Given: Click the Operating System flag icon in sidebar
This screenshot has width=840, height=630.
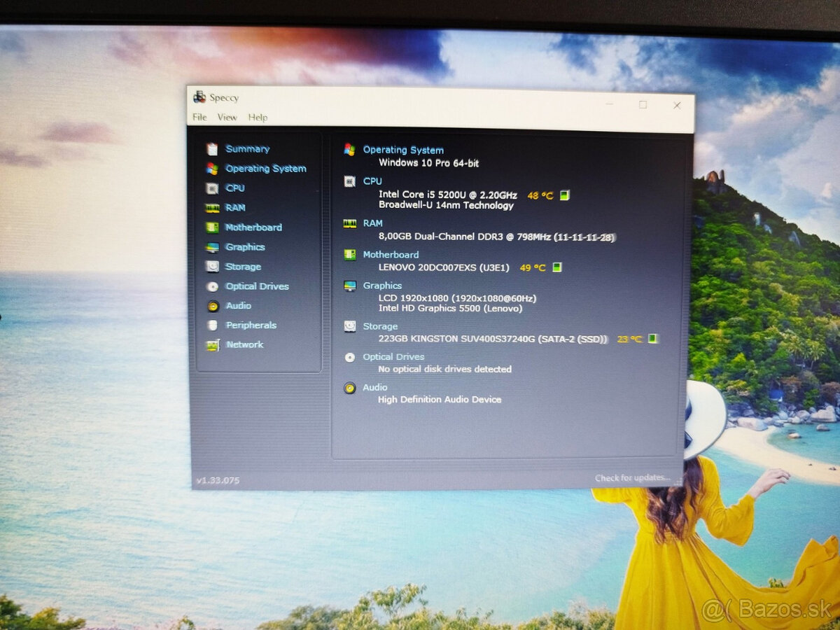Looking at the screenshot, I should click(212, 168).
